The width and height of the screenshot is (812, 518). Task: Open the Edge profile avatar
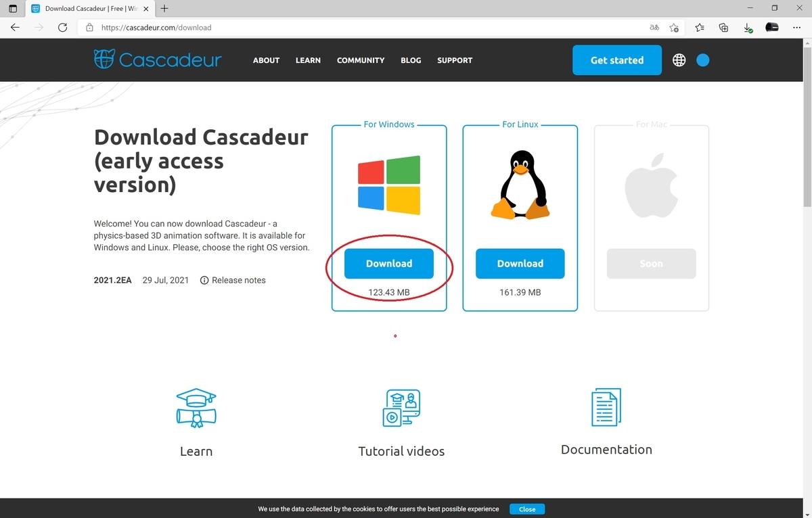[772, 28]
